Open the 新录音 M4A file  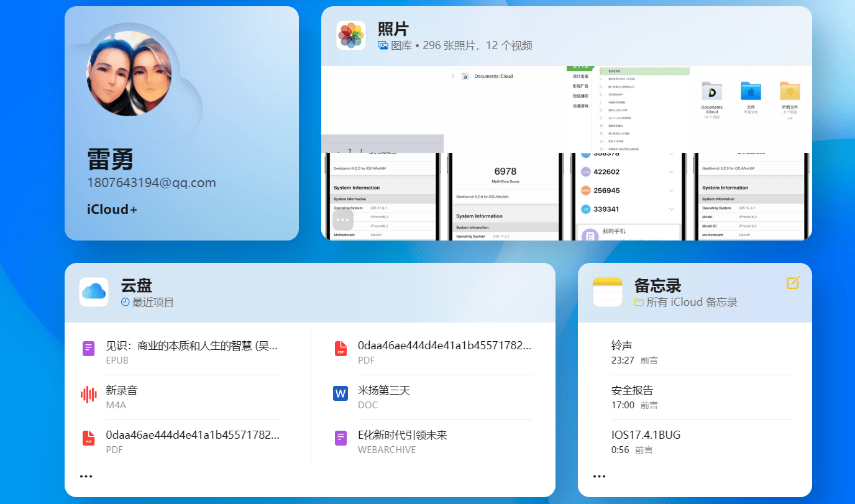(x=180, y=397)
